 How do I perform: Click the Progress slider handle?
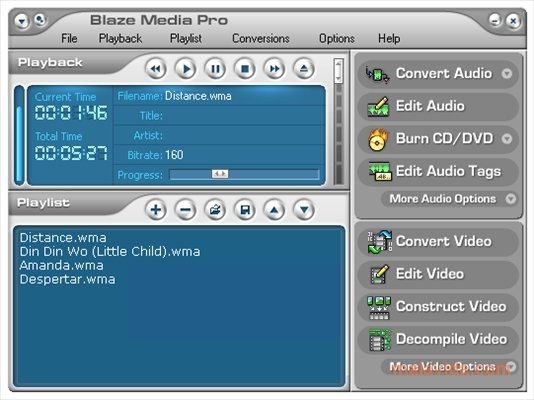(x=220, y=174)
